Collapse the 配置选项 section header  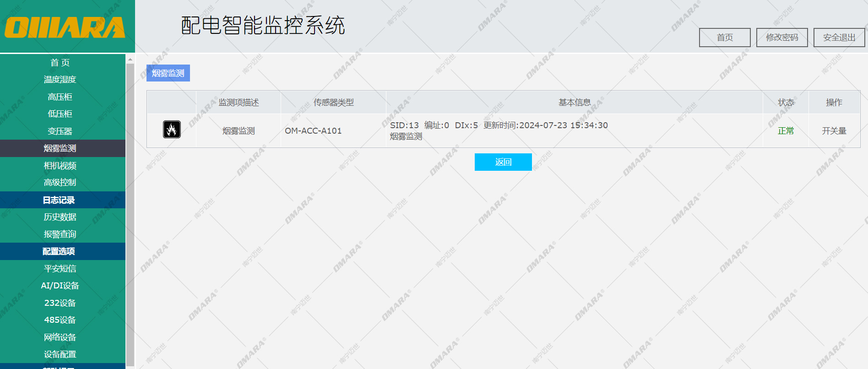tap(59, 251)
